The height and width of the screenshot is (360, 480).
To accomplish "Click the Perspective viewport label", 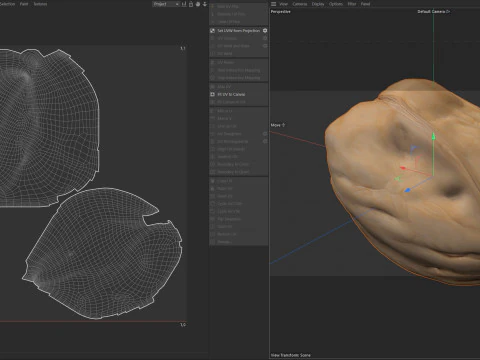I will (x=280, y=11).
